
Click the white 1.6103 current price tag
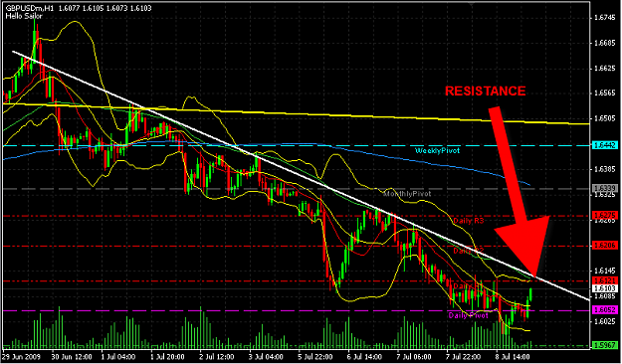pos(605,288)
